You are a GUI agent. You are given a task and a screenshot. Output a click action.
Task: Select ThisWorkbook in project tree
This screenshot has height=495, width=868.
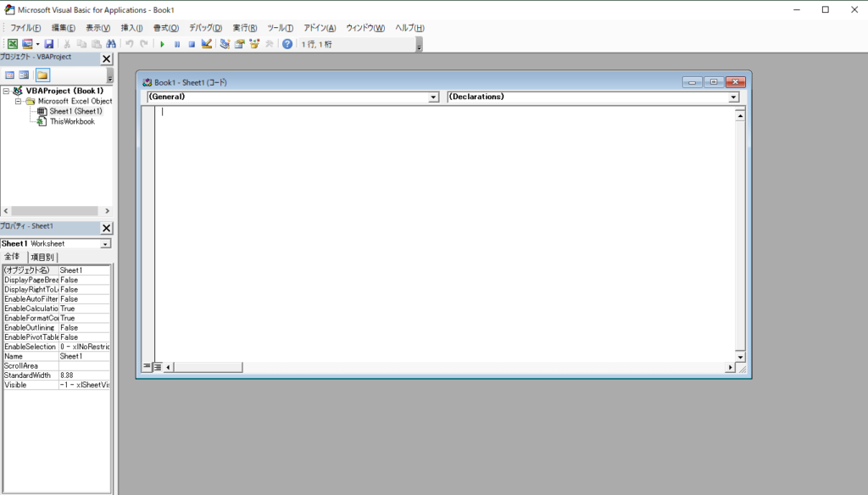[x=72, y=121]
